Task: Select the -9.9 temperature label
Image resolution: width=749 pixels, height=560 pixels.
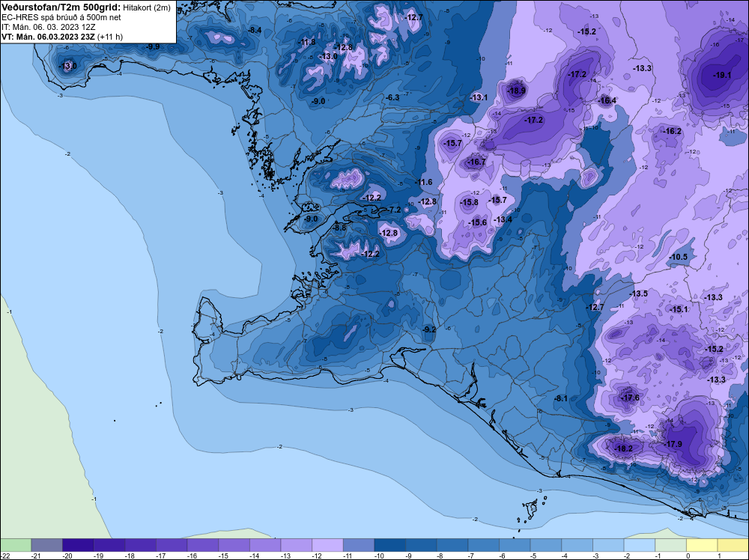Action: click(x=154, y=46)
